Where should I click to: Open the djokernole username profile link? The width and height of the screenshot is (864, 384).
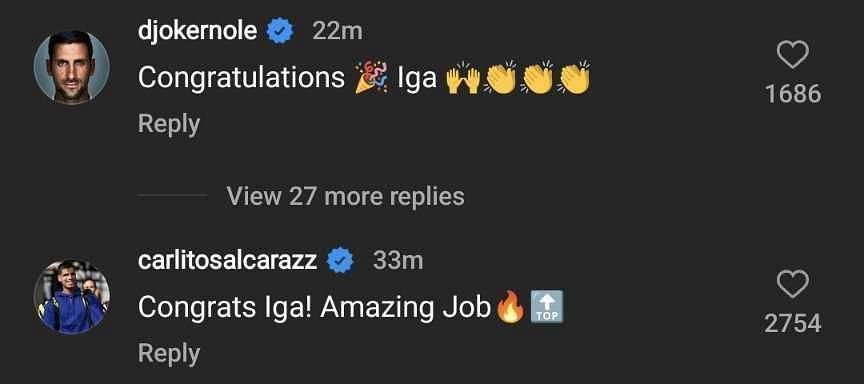pos(197,31)
